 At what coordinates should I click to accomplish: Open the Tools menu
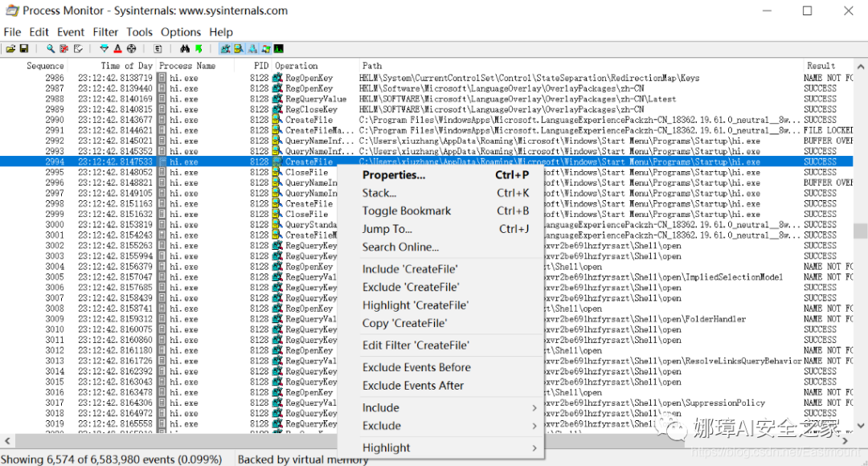pos(139,32)
